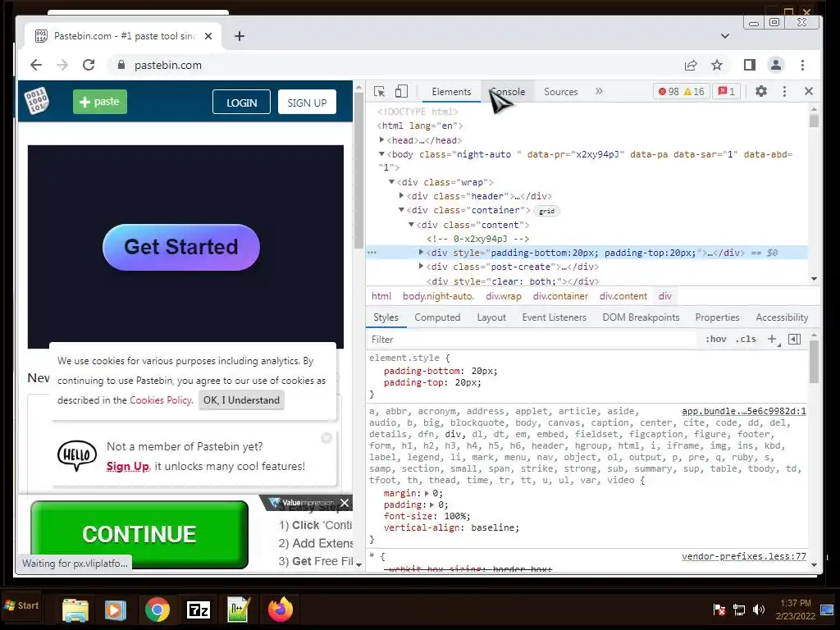The image size is (840, 630).
Task: Toggle the grid badge on container div
Action: click(x=546, y=211)
